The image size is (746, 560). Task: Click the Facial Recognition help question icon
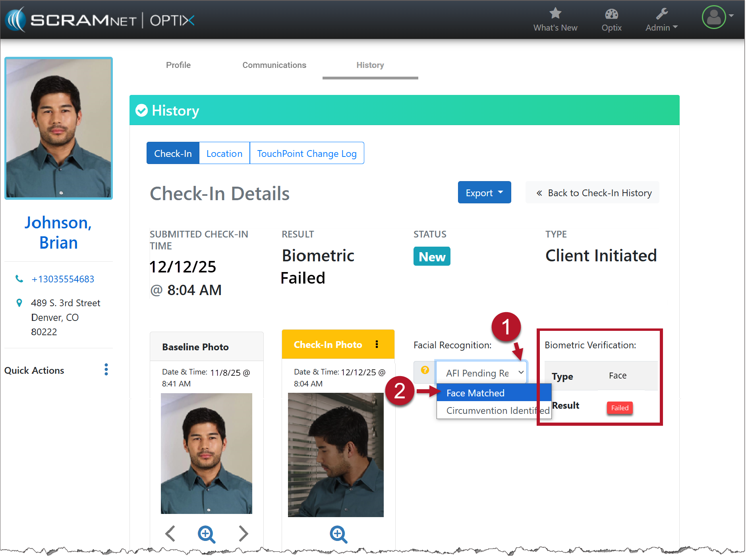pyautogui.click(x=425, y=370)
